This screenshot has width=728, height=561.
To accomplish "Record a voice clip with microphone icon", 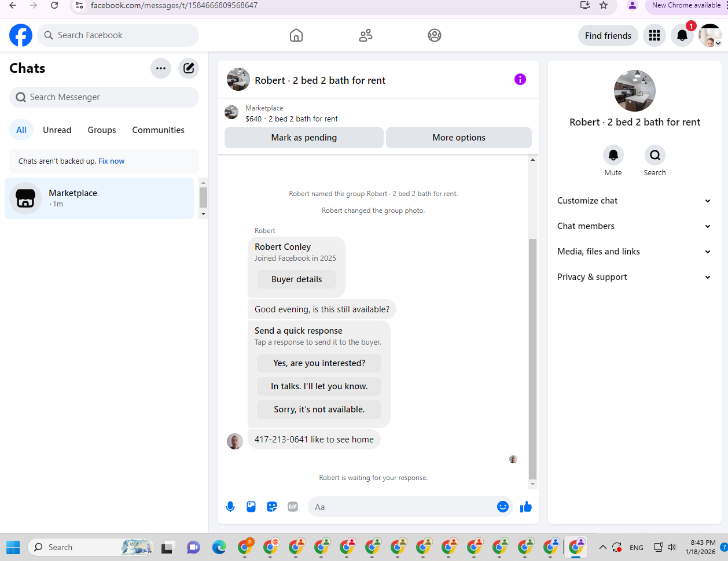I will (230, 507).
